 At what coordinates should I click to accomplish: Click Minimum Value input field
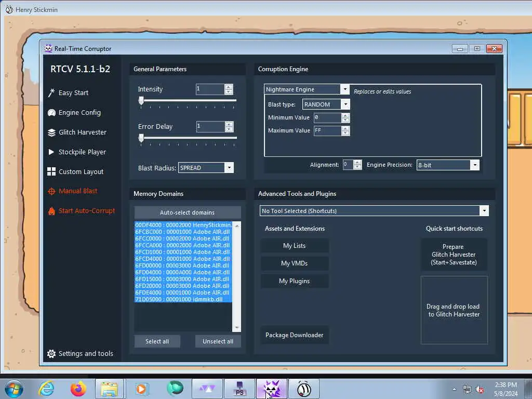(327, 118)
